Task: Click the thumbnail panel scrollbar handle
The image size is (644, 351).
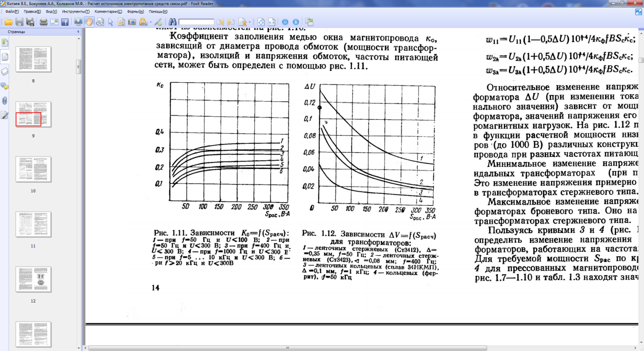Action: point(79,67)
